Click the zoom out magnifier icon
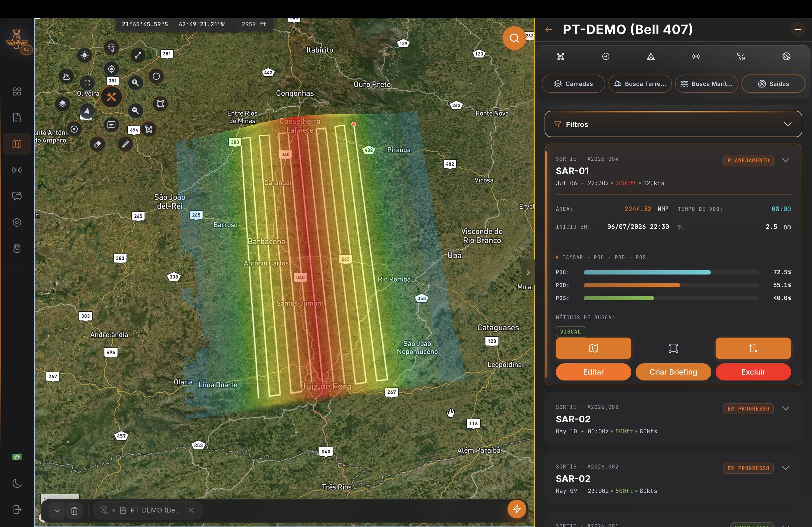 [135, 111]
